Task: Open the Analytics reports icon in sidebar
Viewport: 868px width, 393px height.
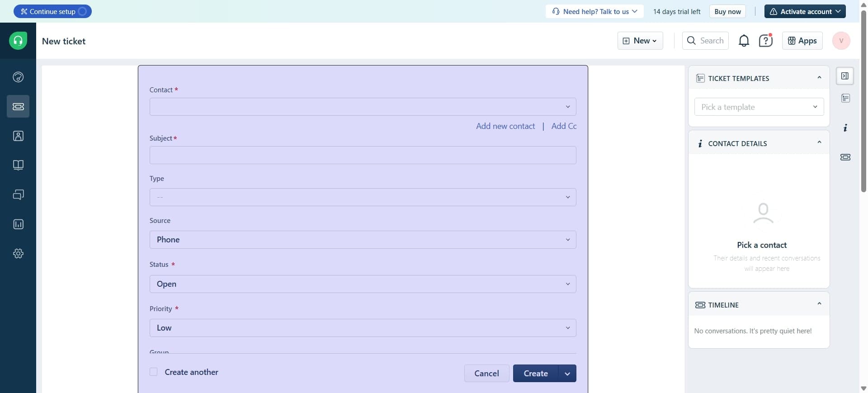Action: 18,224
